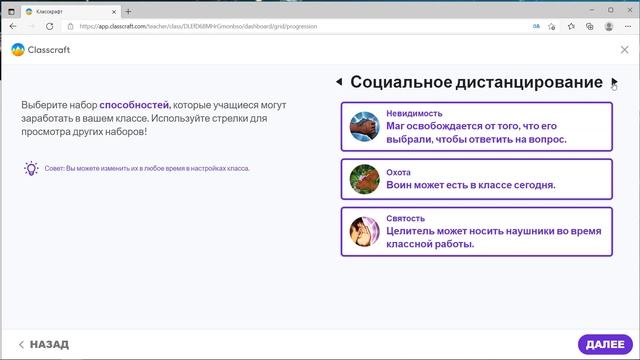Close the Класскрафт browser tab
This screenshot has width=640, height=360.
coord(114,12)
